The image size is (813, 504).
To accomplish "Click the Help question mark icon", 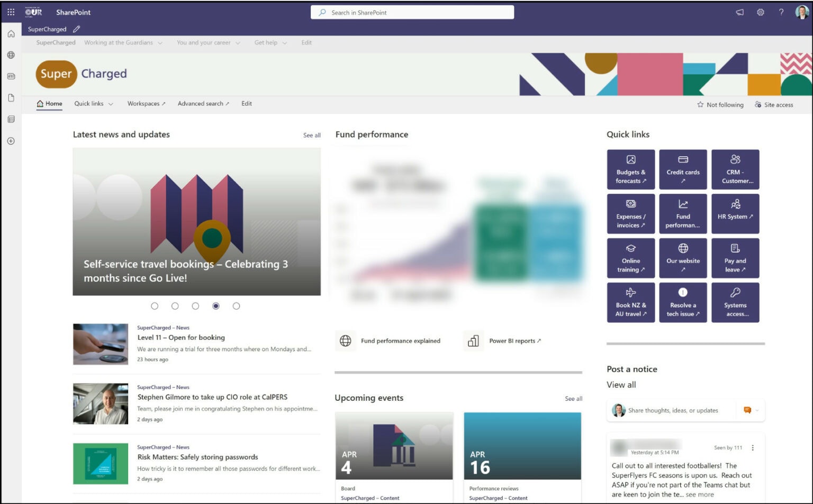I will pos(782,12).
